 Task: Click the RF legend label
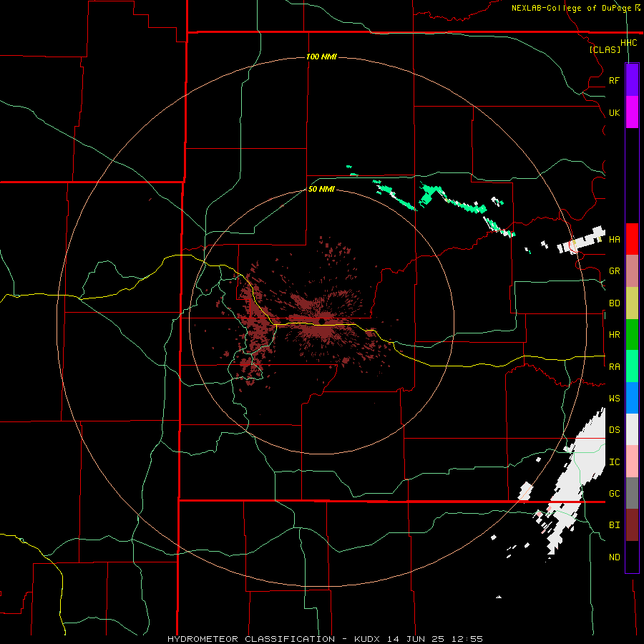614,80
